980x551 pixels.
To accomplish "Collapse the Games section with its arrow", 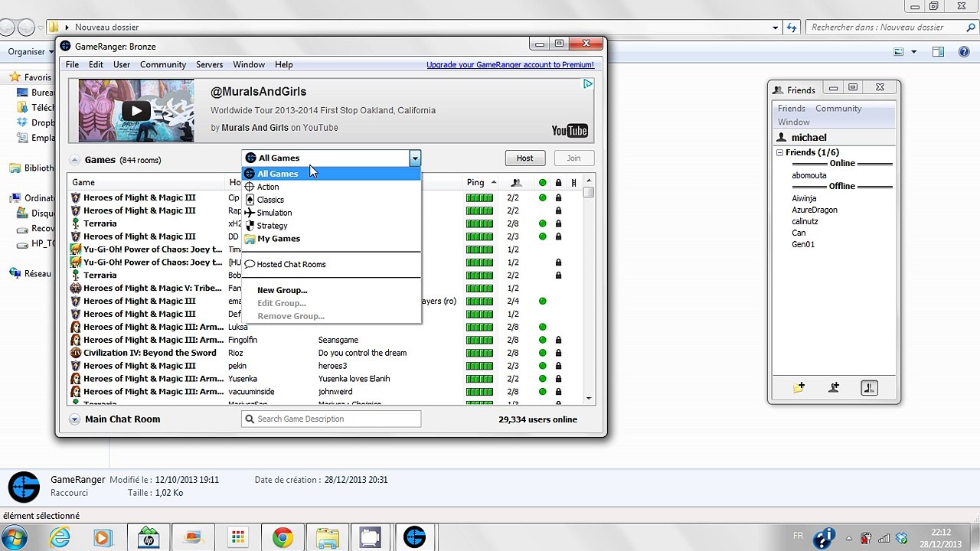I will coord(74,160).
